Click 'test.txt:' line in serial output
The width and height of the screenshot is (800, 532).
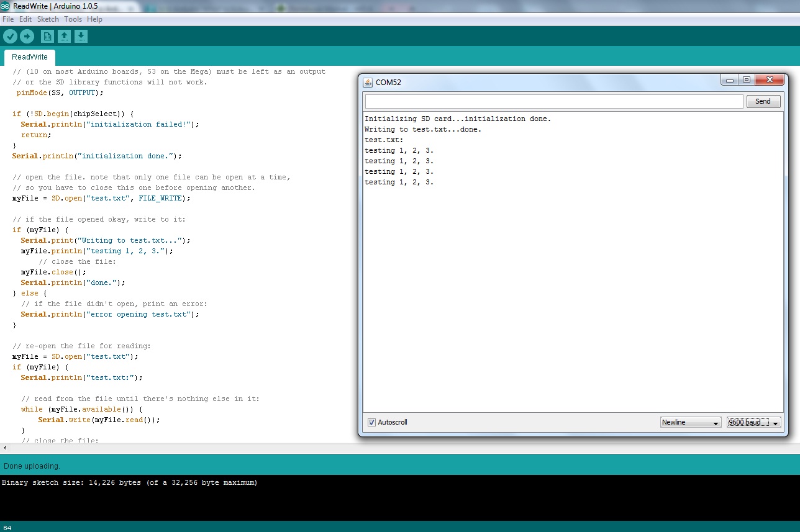[384, 140]
